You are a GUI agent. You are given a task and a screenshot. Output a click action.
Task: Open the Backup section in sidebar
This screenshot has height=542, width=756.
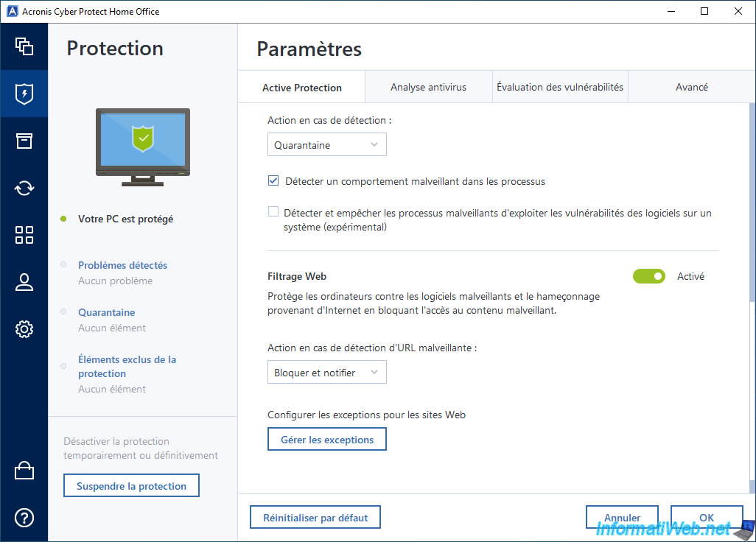pyautogui.click(x=24, y=46)
